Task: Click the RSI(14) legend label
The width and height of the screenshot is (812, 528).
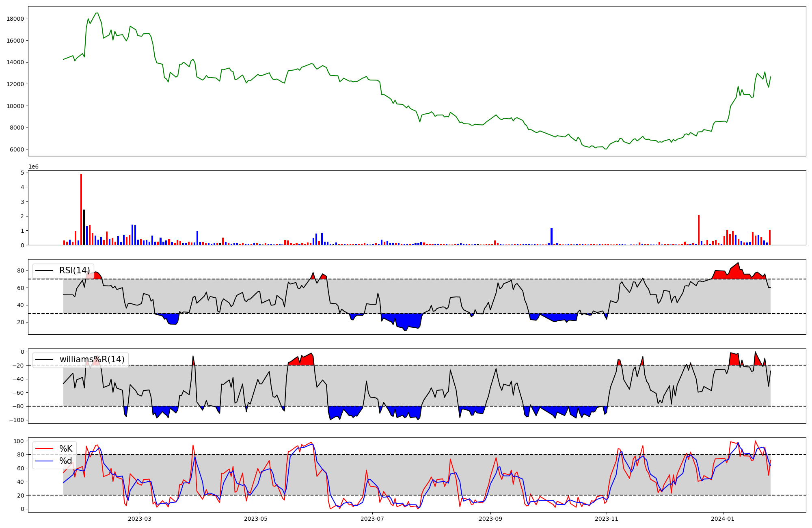Action: 75,270
